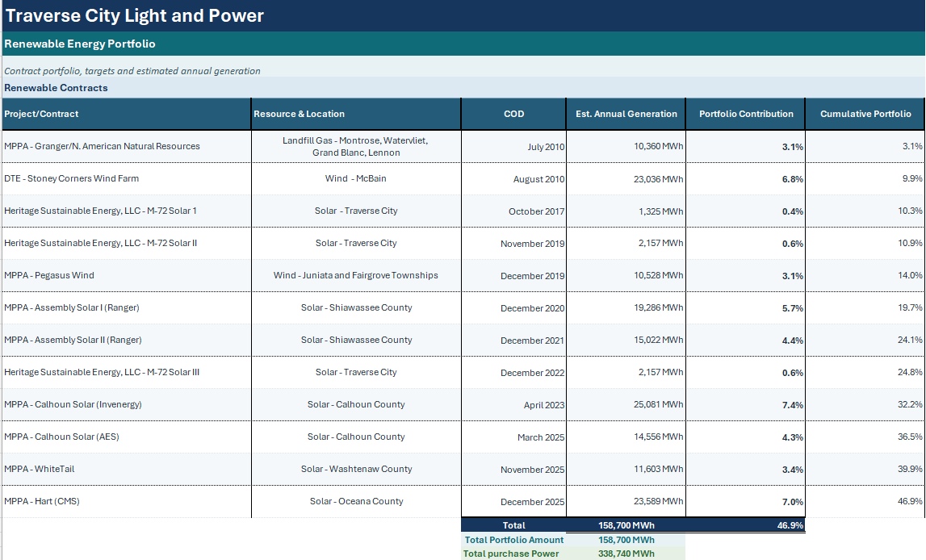Click the 'Cumulative Portfolio' column header
The width and height of the screenshot is (926, 560).
865,114
